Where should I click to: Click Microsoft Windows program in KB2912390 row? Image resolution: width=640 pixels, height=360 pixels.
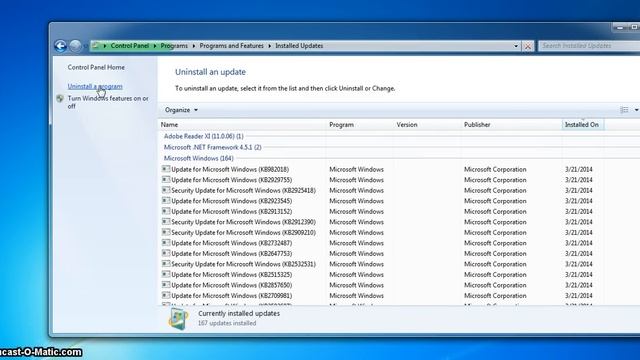coord(356,222)
